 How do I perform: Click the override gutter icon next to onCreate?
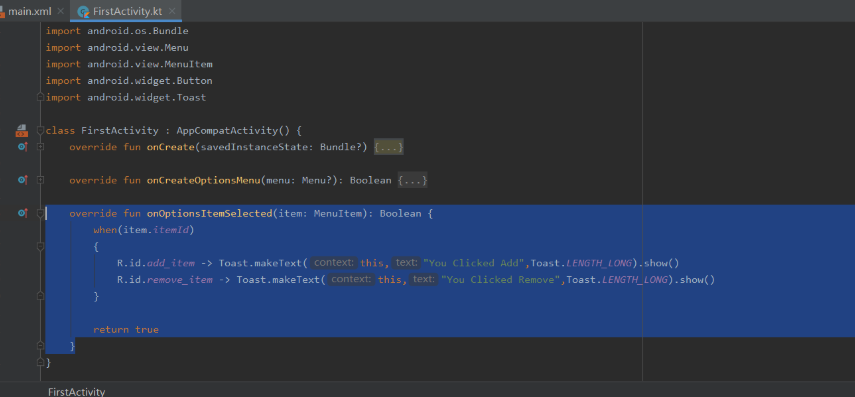point(22,147)
